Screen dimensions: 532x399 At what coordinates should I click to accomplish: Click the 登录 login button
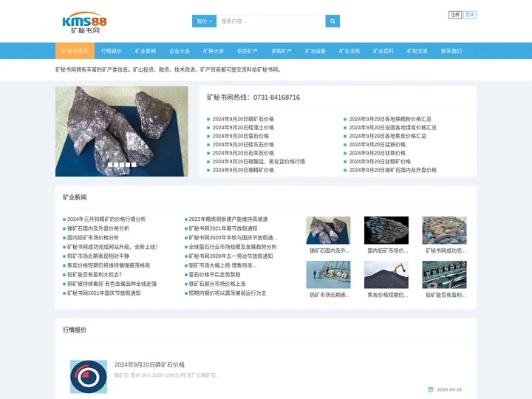click(x=470, y=15)
